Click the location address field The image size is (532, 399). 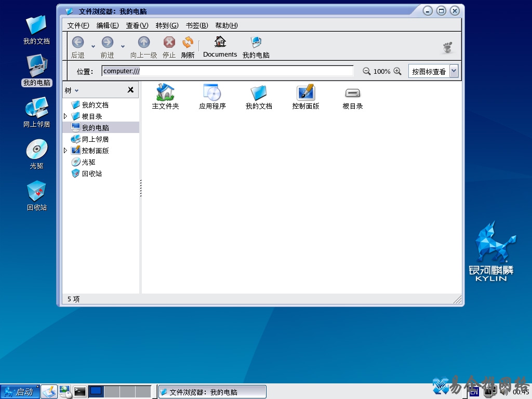(x=228, y=71)
